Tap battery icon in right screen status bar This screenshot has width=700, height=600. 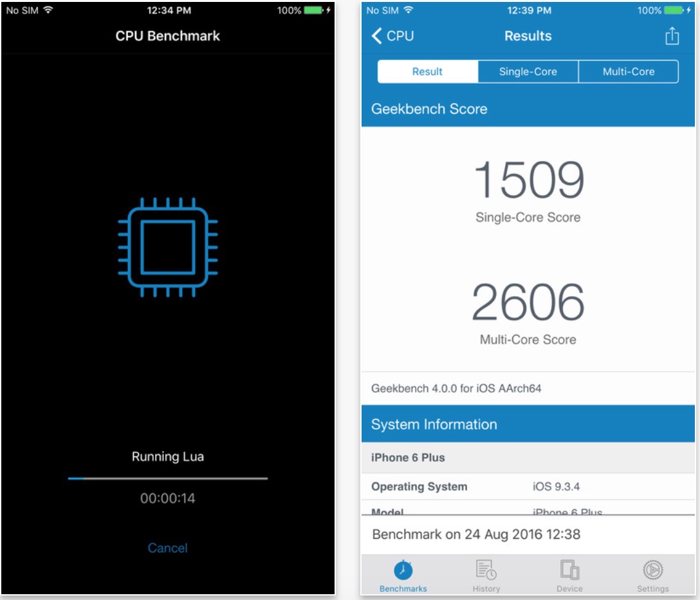click(x=674, y=10)
